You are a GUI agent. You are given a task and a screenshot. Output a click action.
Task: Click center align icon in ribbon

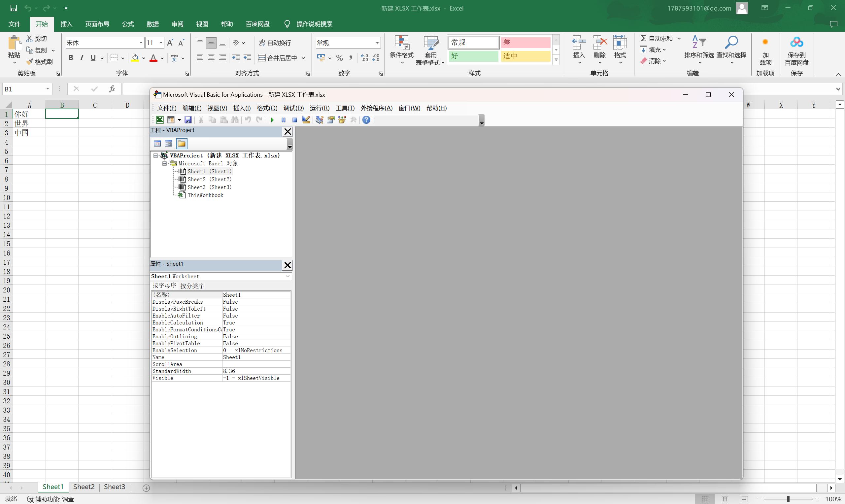[211, 58]
